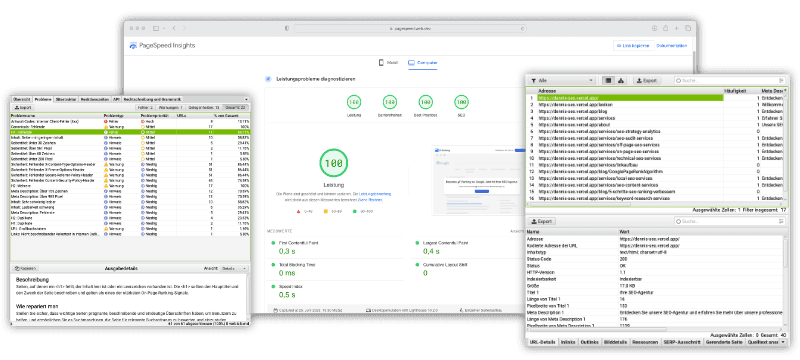Go back with Safari's back arrow

coord(173,29)
